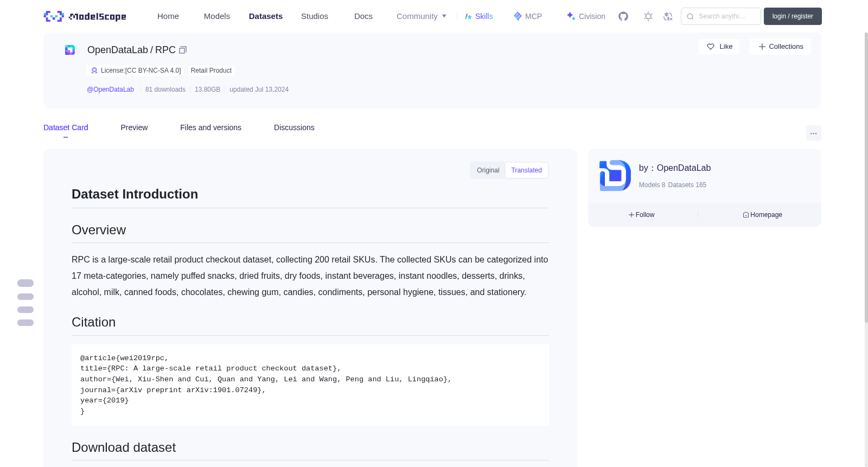
Task: Go to Skills in the navigation bar
Action: [478, 16]
